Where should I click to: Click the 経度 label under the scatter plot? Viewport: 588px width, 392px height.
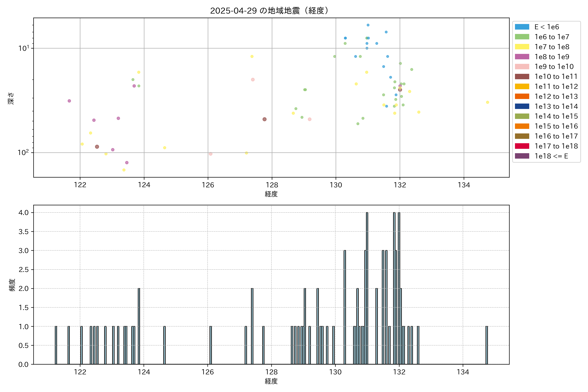[271, 194]
